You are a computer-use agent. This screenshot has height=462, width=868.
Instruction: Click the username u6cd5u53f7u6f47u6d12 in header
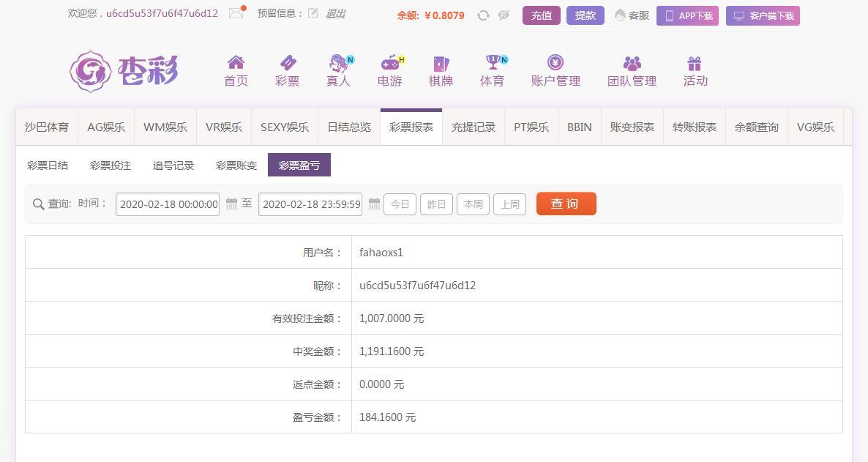tap(162, 13)
